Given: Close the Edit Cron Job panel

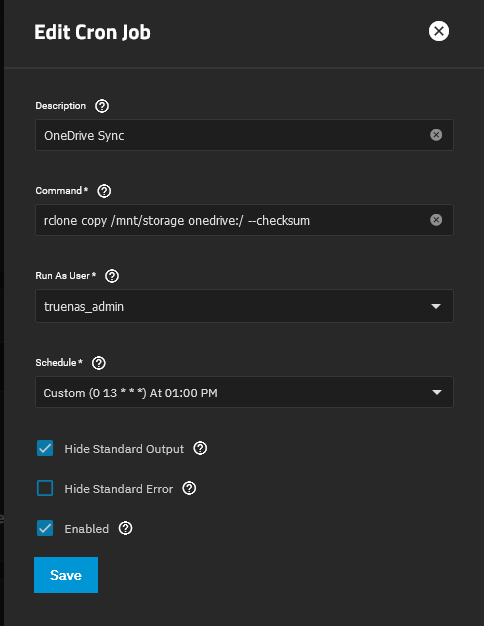Looking at the screenshot, I should pyautogui.click(x=438, y=31).
